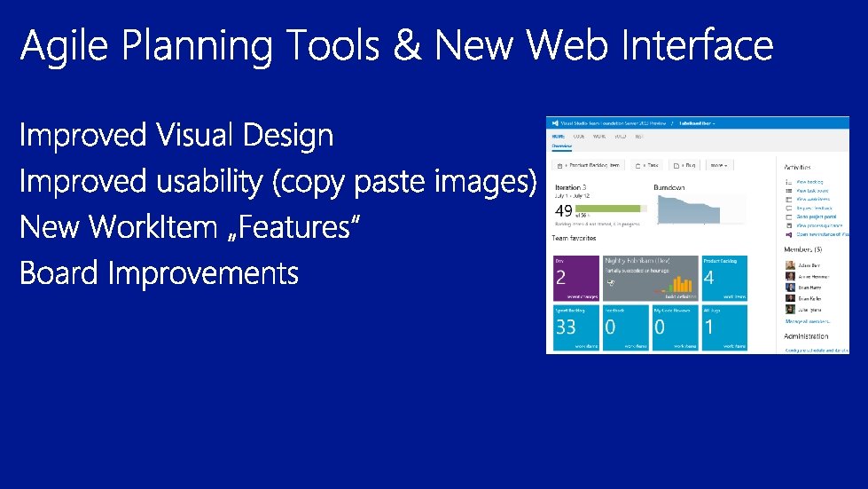
Task: Click the View backlog link
Action: tap(809, 182)
